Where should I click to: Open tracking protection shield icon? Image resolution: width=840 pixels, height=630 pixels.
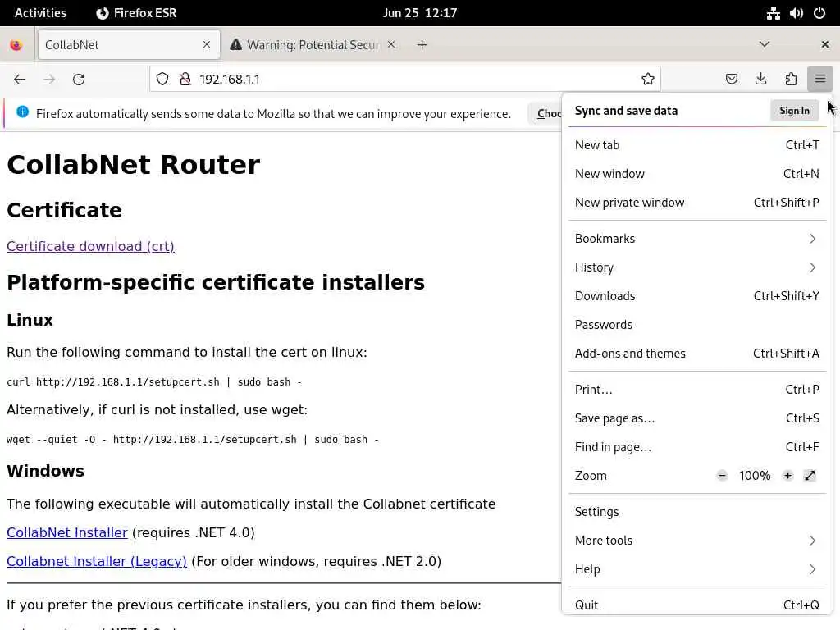162,80
